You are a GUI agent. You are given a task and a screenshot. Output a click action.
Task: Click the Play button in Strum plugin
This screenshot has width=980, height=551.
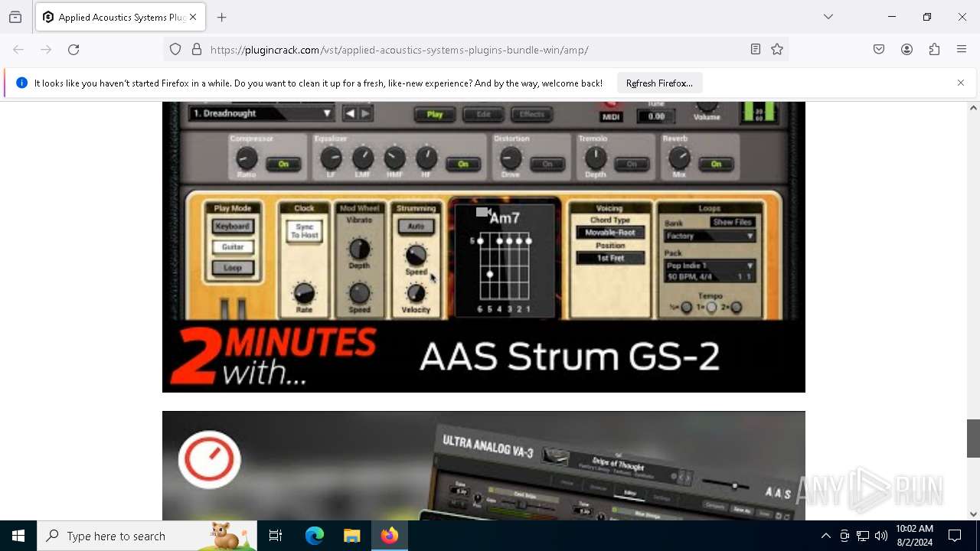434,115
